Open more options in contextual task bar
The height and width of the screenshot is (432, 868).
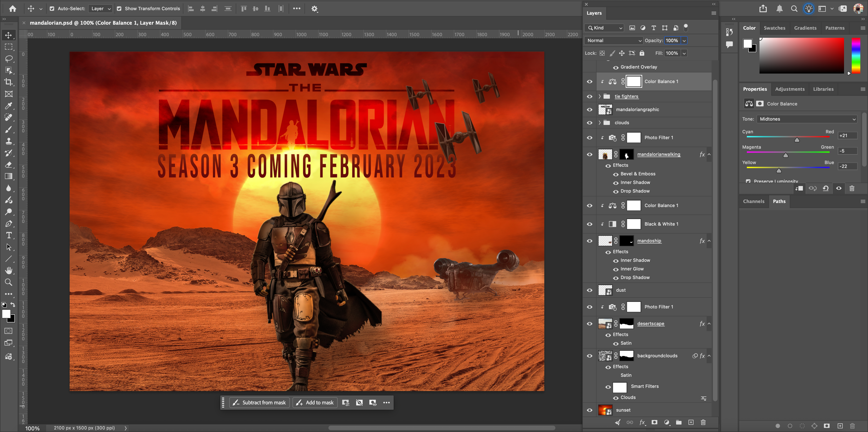click(386, 403)
